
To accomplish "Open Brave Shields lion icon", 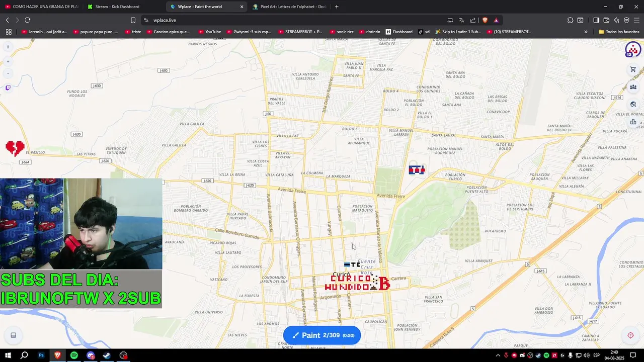I will coord(485,20).
